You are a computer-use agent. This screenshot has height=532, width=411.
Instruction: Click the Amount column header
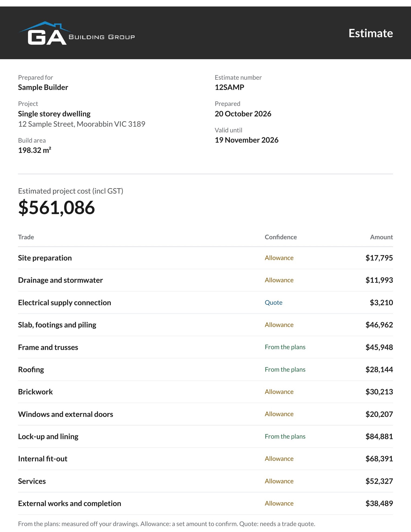click(381, 237)
